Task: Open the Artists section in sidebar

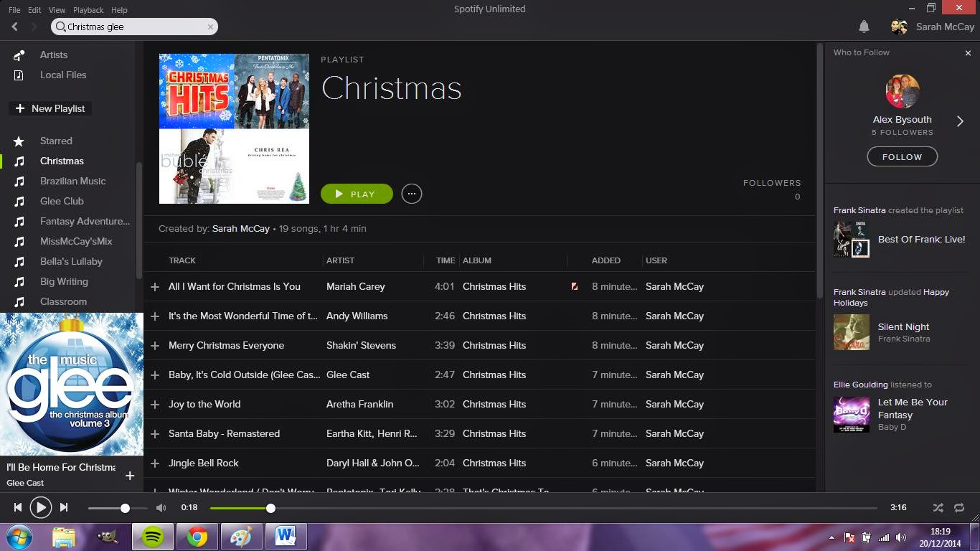Action: pyautogui.click(x=54, y=55)
